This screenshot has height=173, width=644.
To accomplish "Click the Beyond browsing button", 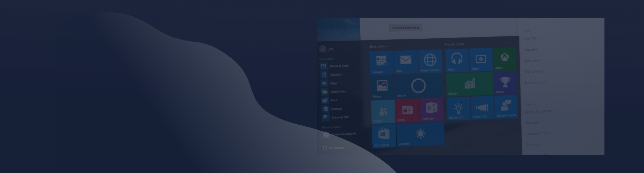I will (x=405, y=28).
